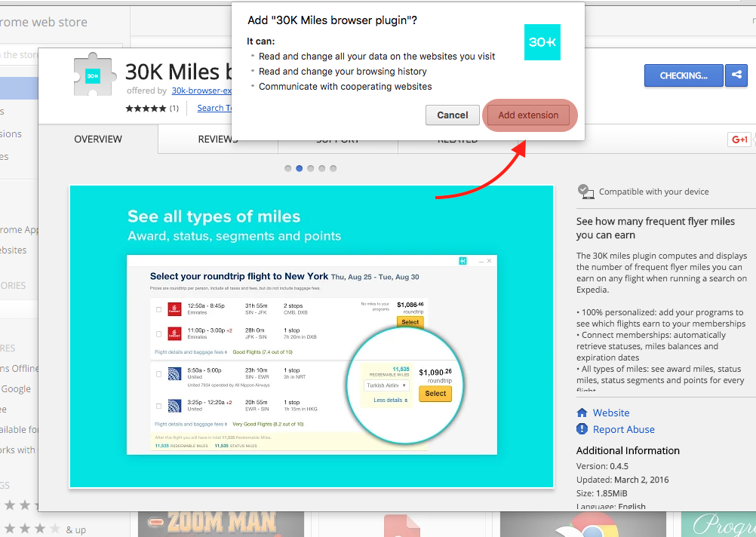Image resolution: width=756 pixels, height=537 pixels.
Task: Open the Website link
Action: pos(611,413)
